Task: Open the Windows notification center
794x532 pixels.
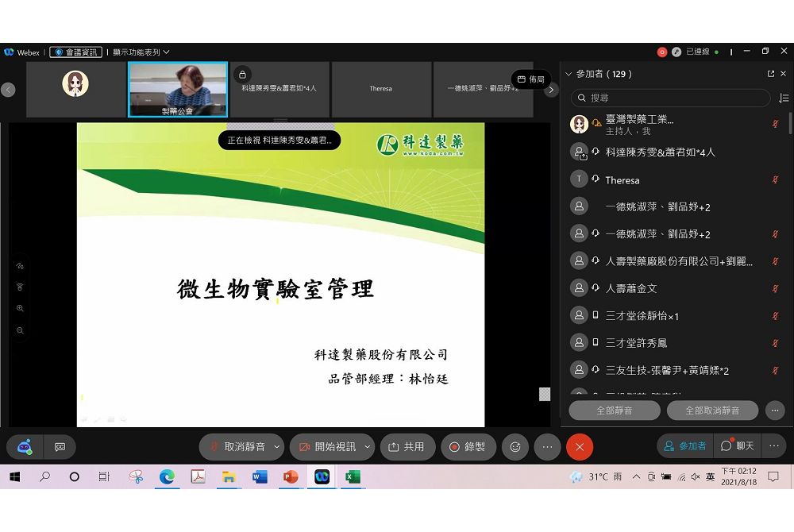Action: (773, 477)
